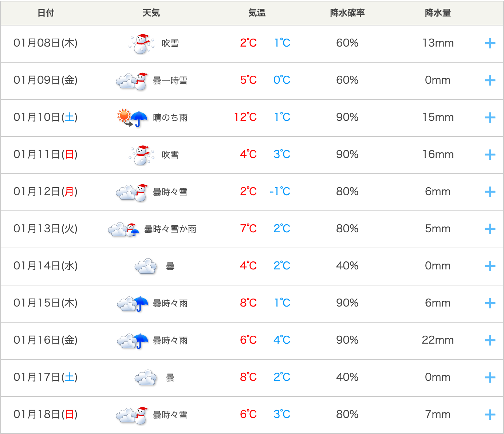Expand the 01月18日 forecast row

tap(490, 415)
